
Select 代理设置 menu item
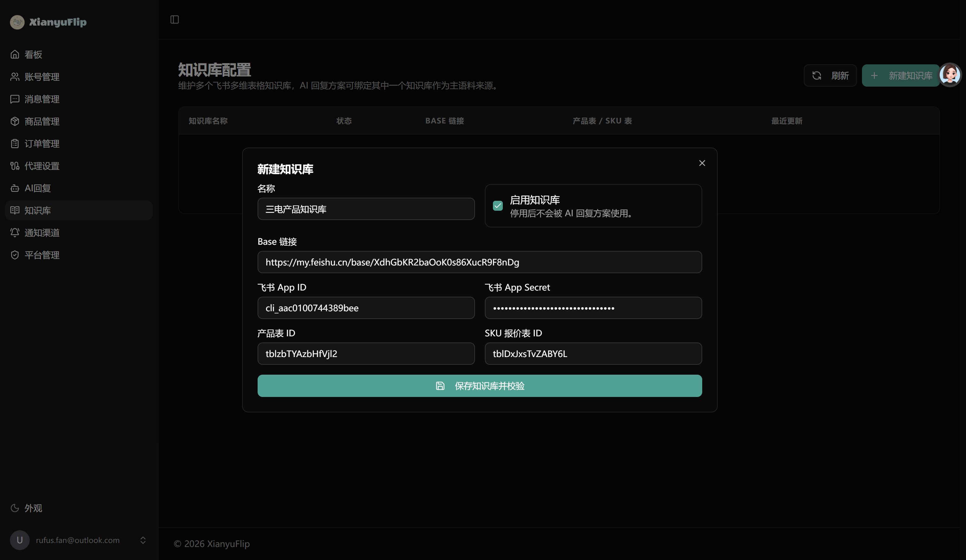pyautogui.click(x=79, y=166)
